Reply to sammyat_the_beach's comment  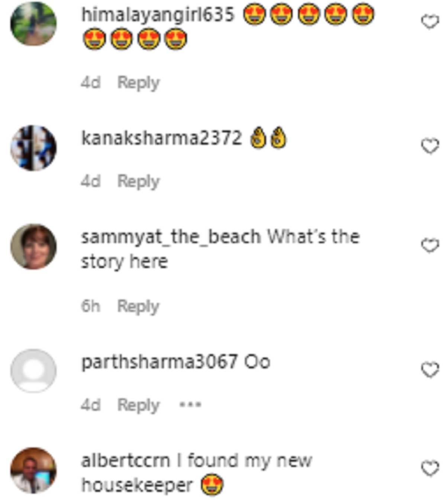pos(138,306)
